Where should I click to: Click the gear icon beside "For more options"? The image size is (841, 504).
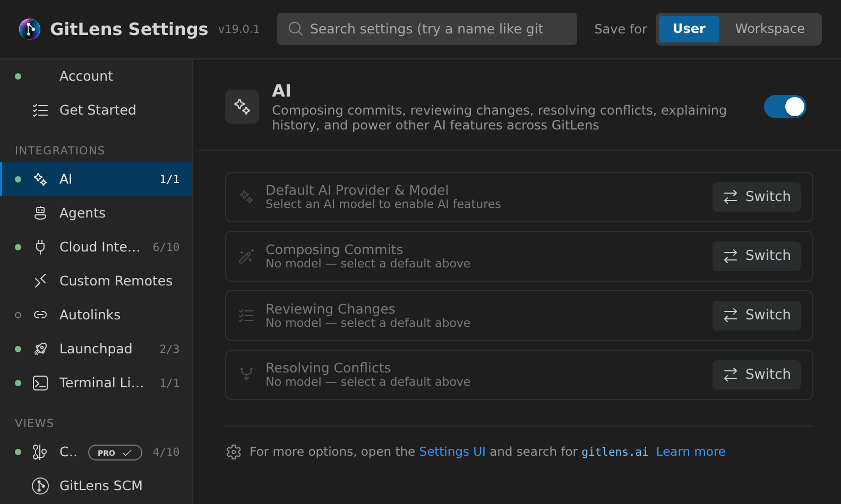234,452
